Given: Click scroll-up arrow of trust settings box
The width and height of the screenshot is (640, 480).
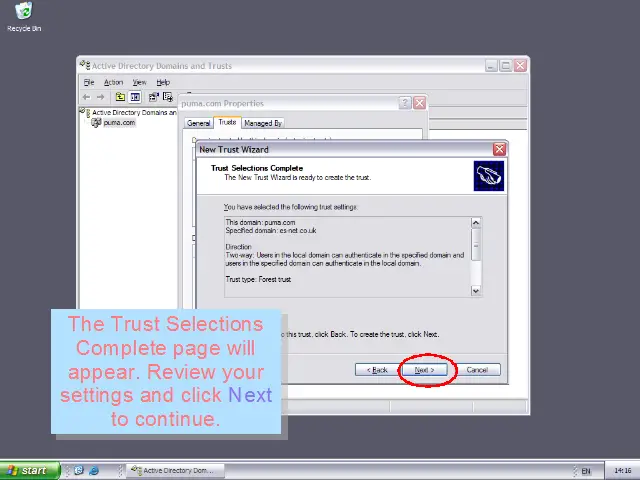Looking at the screenshot, I should 476,222.
